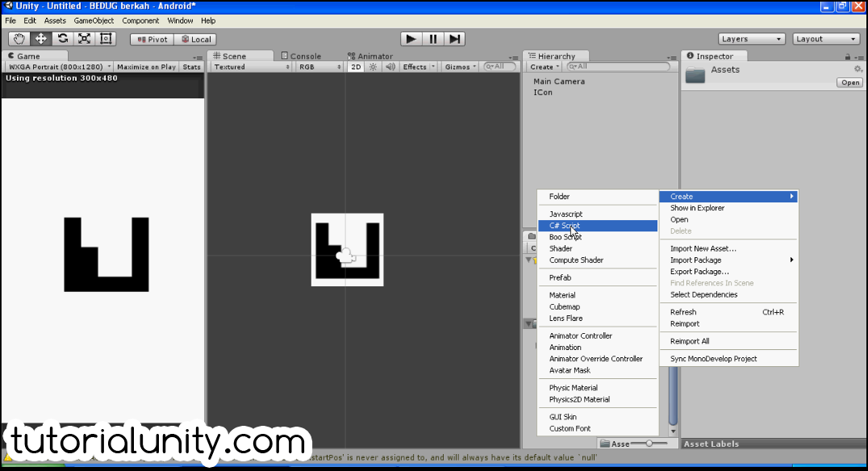Open Inspector settings gear icon
The width and height of the screenshot is (868, 471).
(x=857, y=70)
